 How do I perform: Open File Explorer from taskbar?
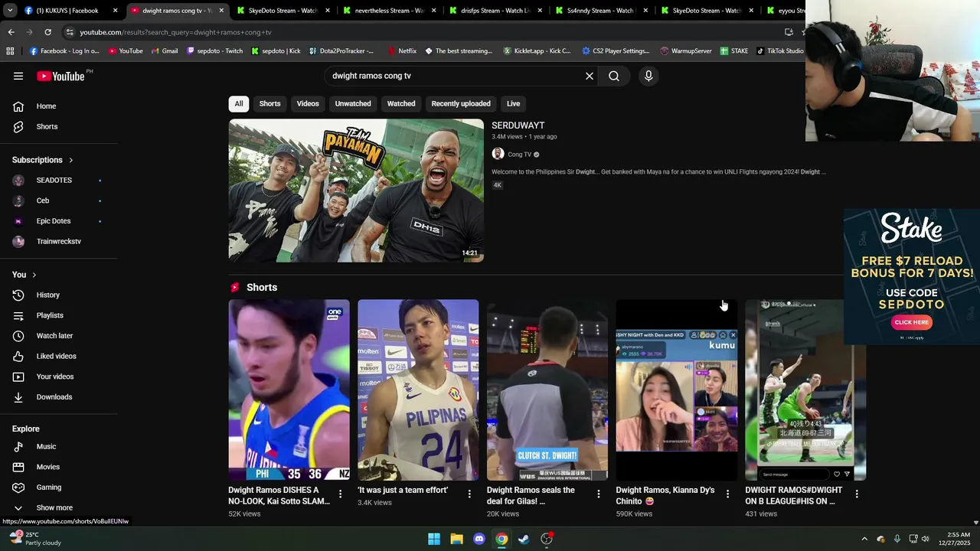pyautogui.click(x=456, y=539)
